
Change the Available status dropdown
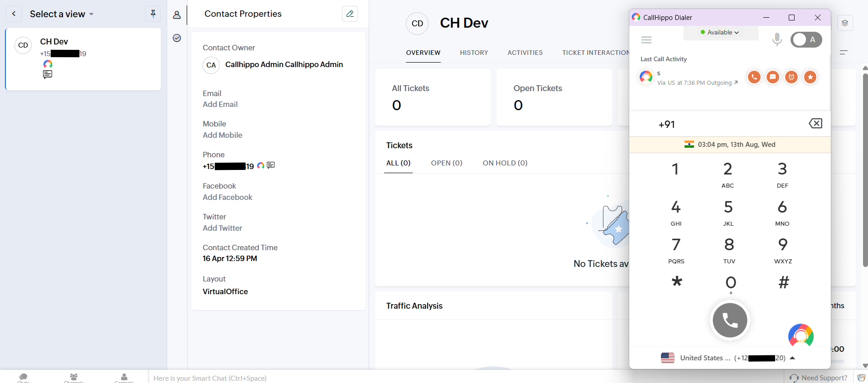click(x=720, y=32)
